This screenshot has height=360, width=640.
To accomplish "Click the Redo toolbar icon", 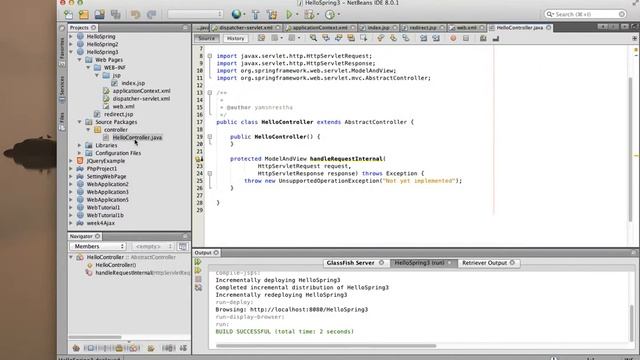I will pyautogui.click(x=151, y=15).
